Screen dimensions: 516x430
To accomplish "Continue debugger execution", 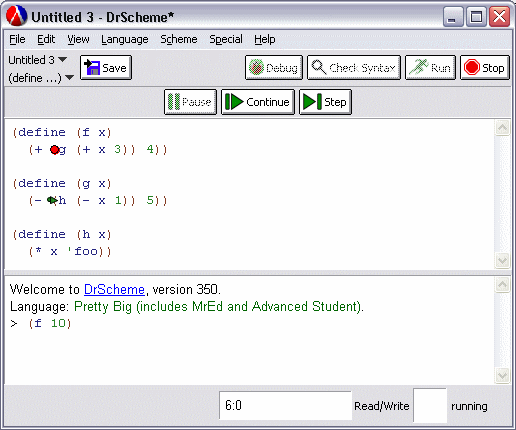I will click(x=258, y=102).
